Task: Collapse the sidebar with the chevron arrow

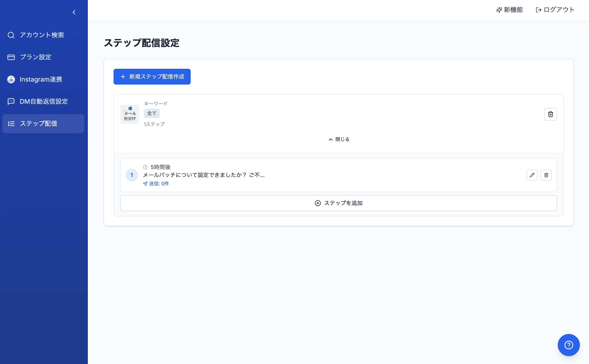Action: [74, 12]
